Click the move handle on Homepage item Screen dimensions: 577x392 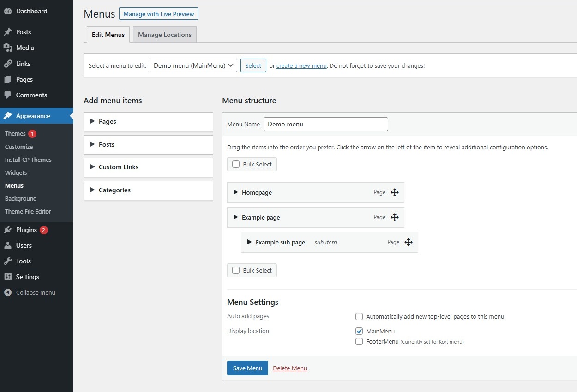[395, 192]
